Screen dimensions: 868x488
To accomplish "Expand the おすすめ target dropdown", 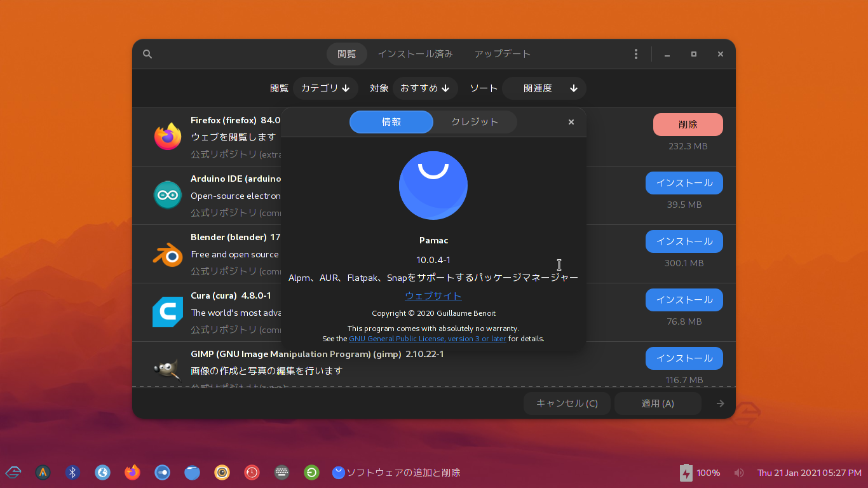I will click(x=425, y=88).
